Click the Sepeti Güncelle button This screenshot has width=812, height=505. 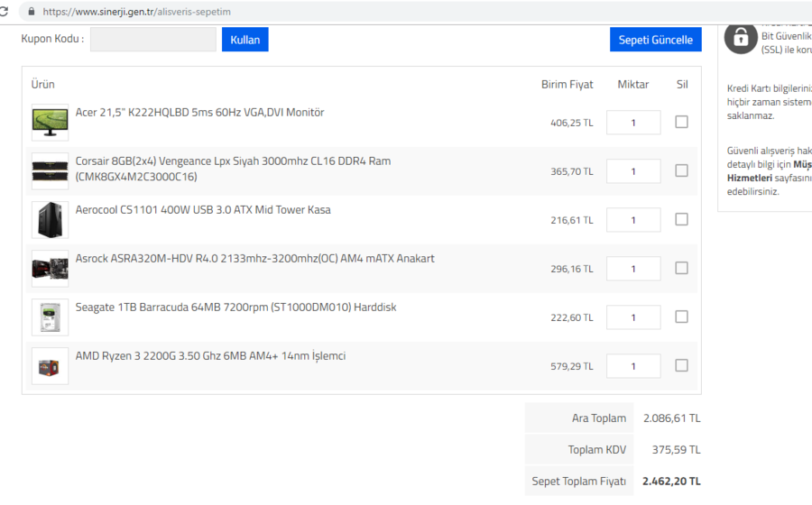click(656, 40)
